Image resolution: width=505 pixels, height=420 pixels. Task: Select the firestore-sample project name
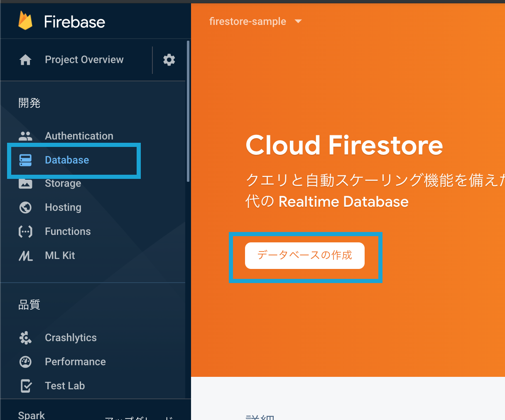tap(248, 22)
